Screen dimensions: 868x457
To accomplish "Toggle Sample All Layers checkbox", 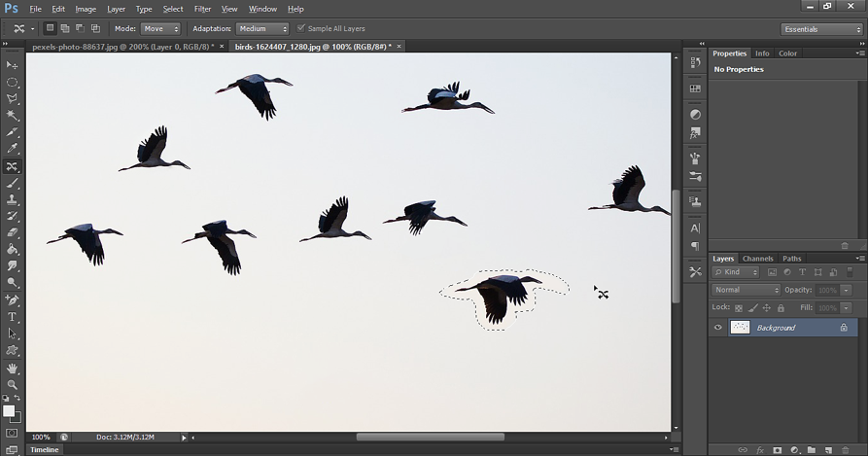I will (301, 28).
